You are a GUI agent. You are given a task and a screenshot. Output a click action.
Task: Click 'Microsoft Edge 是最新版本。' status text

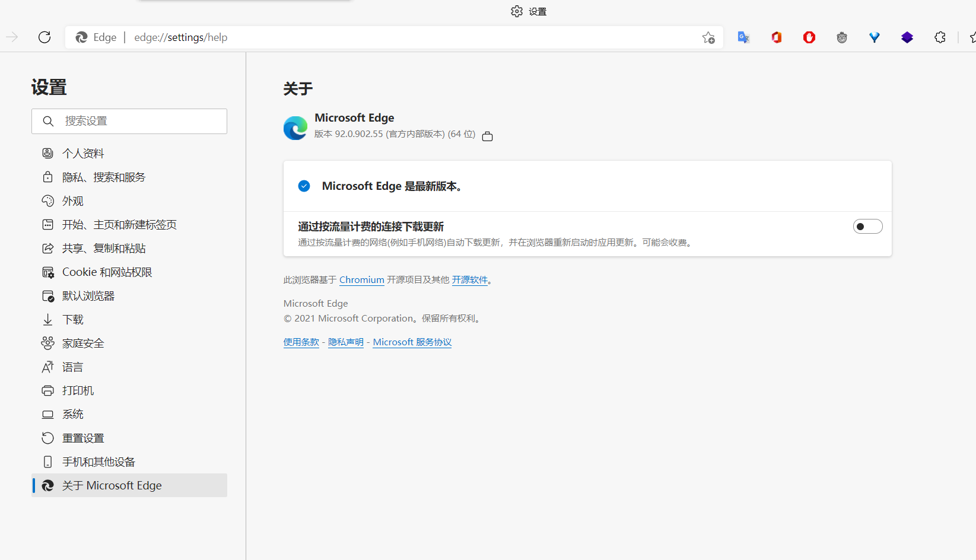pyautogui.click(x=392, y=186)
